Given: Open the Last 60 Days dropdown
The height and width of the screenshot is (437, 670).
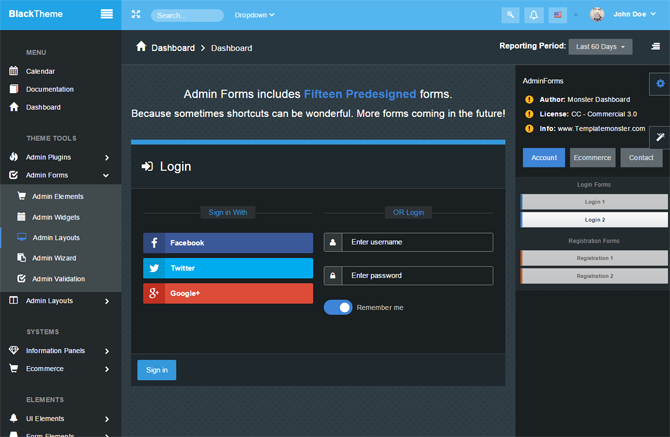Looking at the screenshot, I should [x=600, y=47].
